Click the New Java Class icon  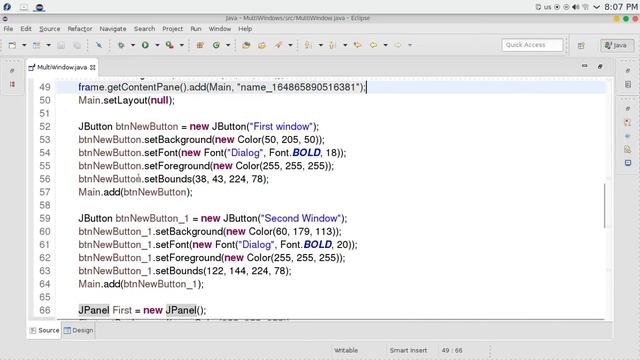click(x=216, y=45)
